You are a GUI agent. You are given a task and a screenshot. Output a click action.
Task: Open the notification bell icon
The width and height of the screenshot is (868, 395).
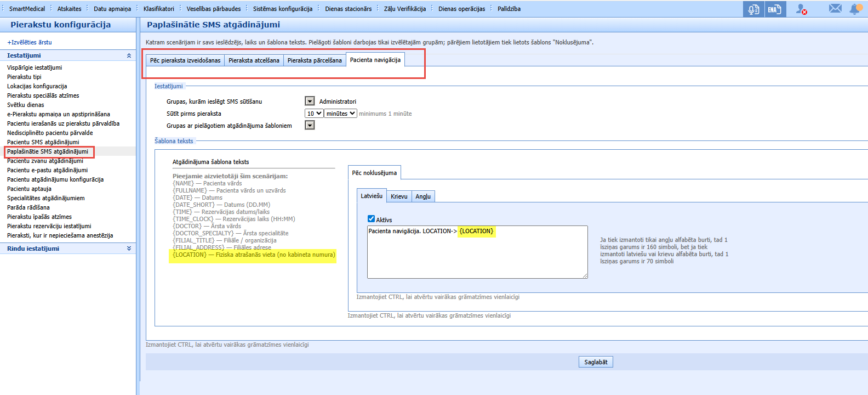click(x=855, y=9)
